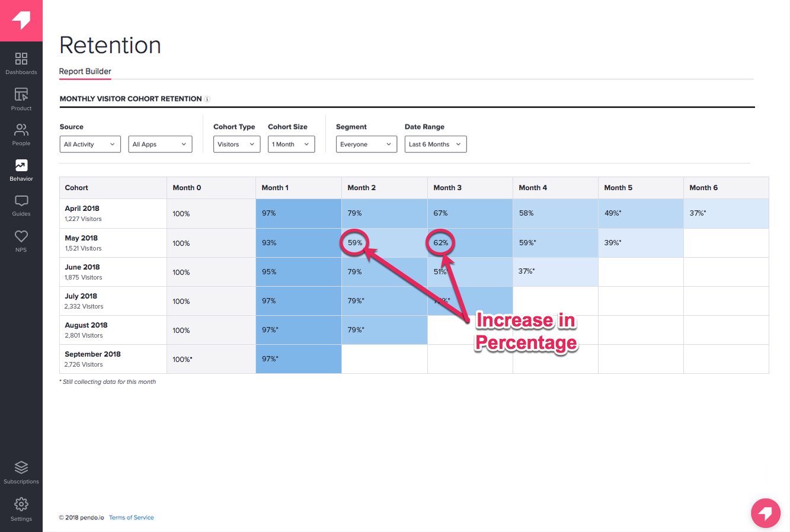Click May 2018 Month 1 cell 93%

pyautogui.click(x=299, y=243)
